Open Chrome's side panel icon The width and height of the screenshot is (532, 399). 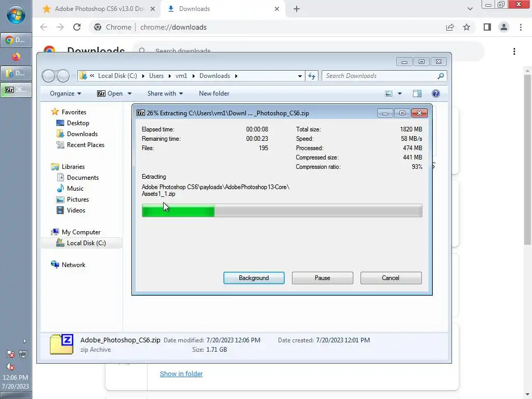487,27
